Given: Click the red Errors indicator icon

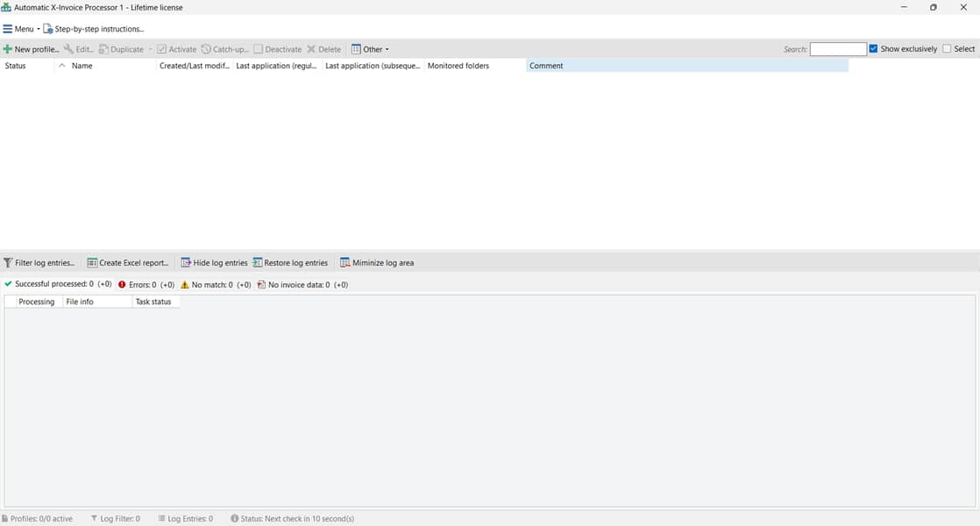Looking at the screenshot, I should pyautogui.click(x=122, y=284).
